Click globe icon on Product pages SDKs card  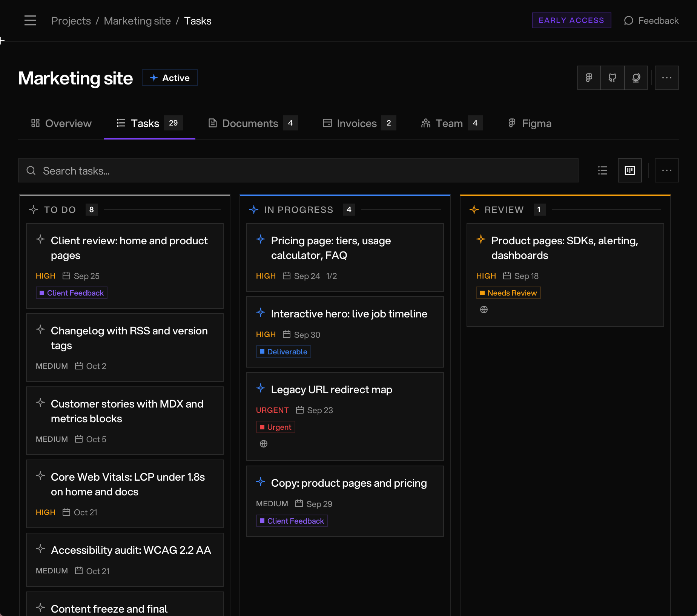click(484, 310)
